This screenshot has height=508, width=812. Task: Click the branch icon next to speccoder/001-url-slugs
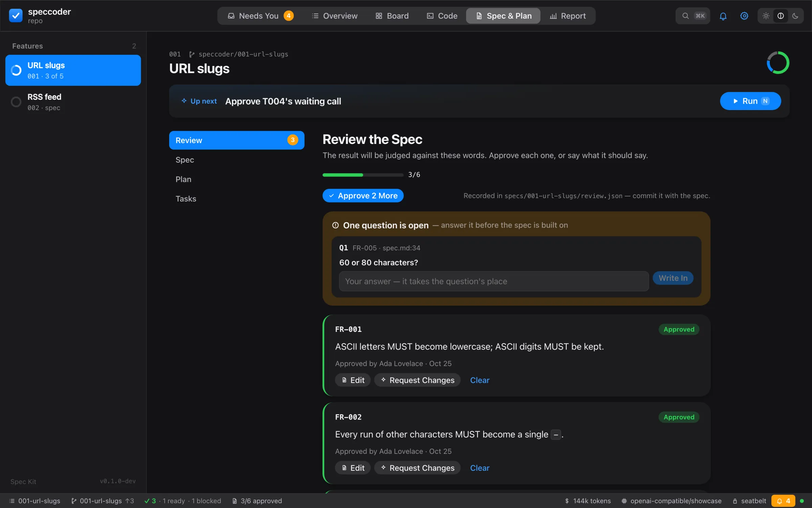point(191,54)
